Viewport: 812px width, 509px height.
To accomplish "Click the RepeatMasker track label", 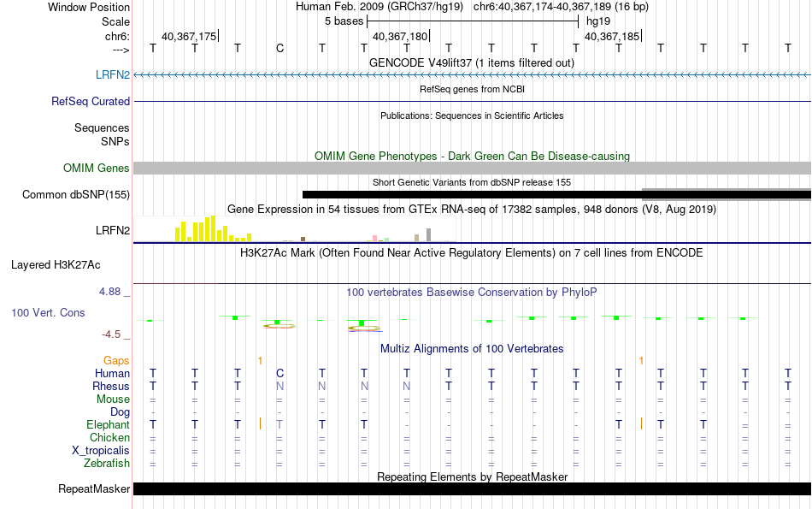I will (94, 488).
